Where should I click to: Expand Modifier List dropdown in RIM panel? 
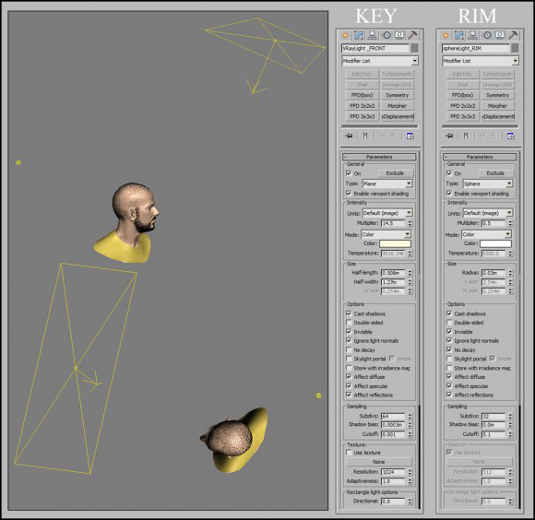480,61
